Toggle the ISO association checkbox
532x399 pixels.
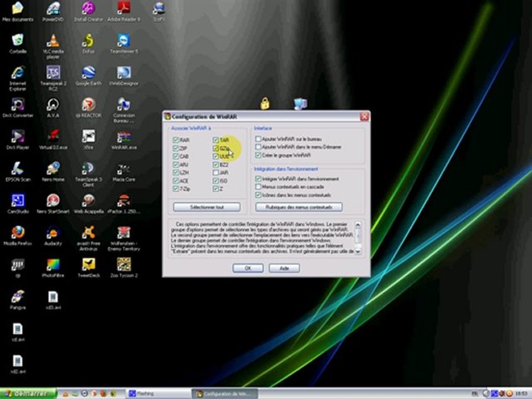click(x=216, y=181)
